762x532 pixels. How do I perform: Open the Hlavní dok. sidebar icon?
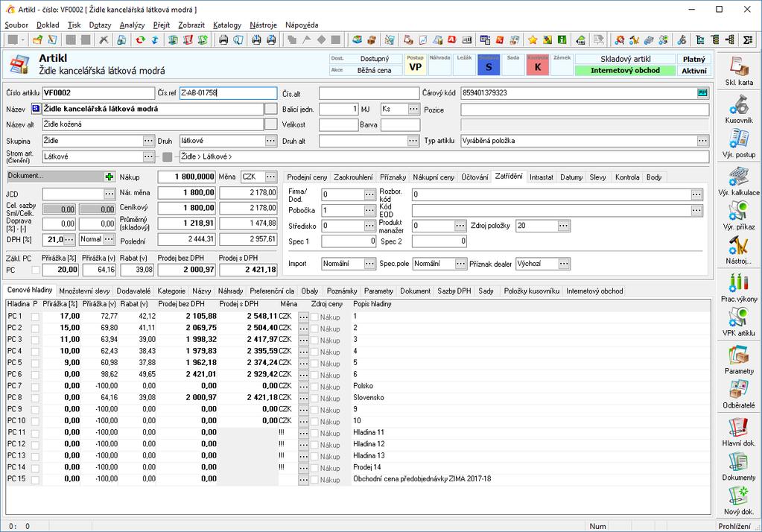(739, 428)
